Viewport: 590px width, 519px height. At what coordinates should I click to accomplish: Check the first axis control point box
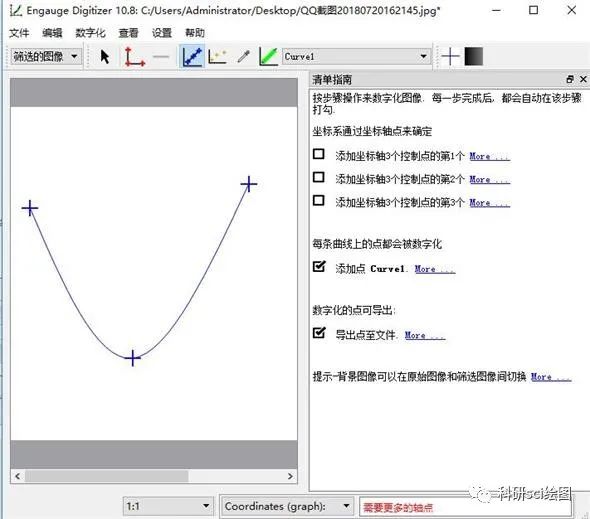point(319,154)
